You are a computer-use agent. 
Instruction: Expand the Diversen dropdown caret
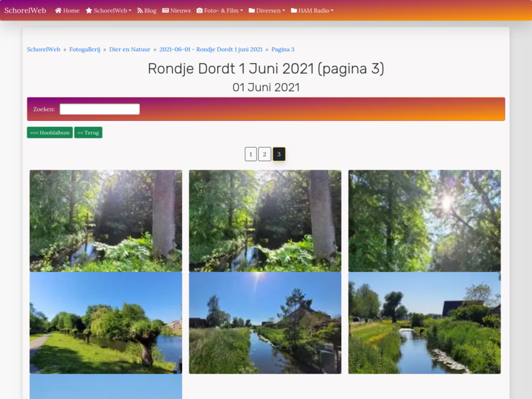click(x=284, y=11)
